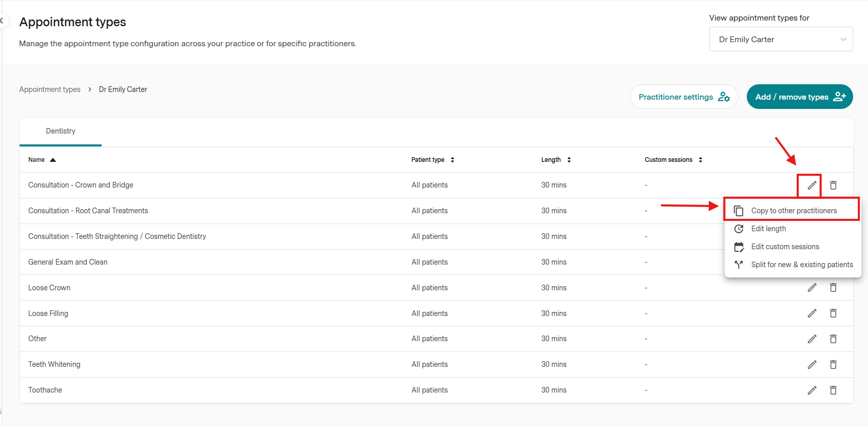Choose Copy to other practitioners

(794, 211)
